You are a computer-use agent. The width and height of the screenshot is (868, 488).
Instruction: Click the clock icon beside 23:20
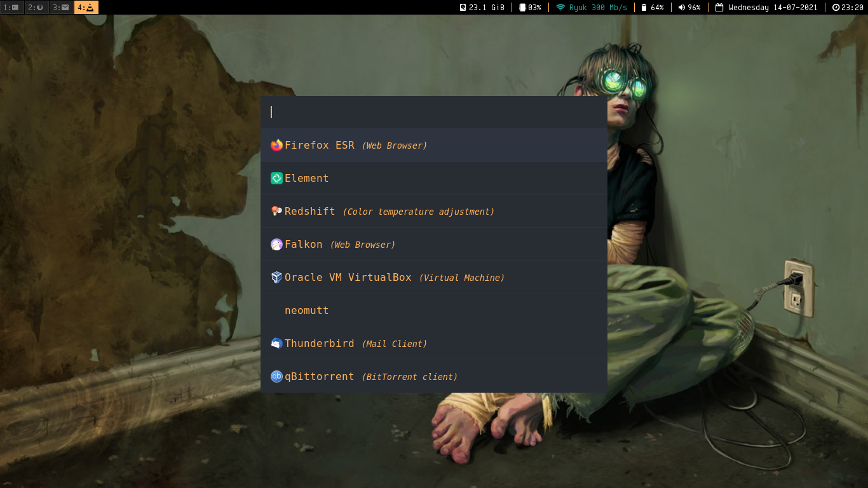[x=836, y=8]
